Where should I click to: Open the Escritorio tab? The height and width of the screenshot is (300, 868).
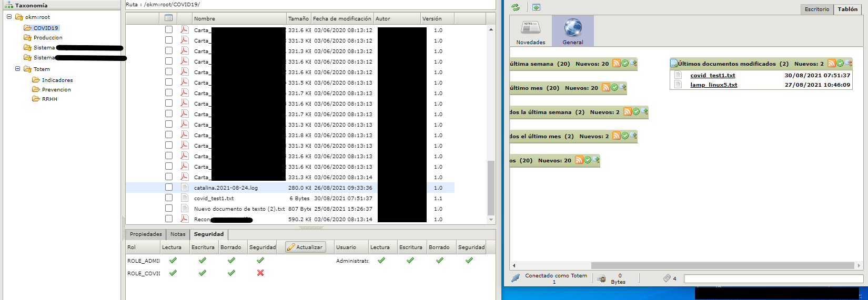[x=816, y=9]
